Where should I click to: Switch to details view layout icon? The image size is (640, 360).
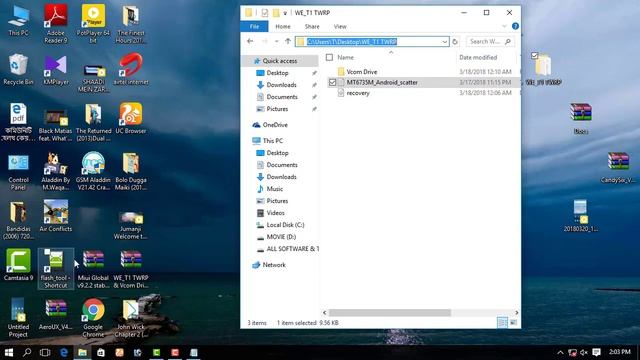coord(502,322)
